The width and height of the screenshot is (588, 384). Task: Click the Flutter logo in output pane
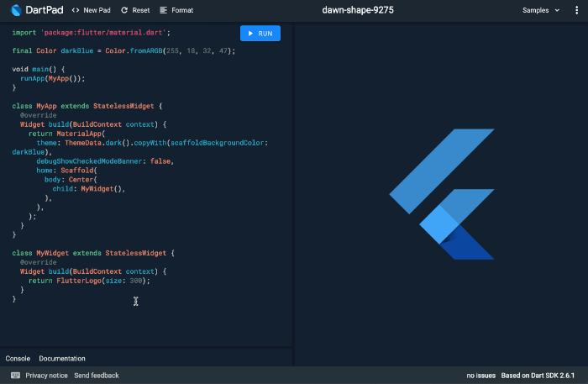click(441, 195)
